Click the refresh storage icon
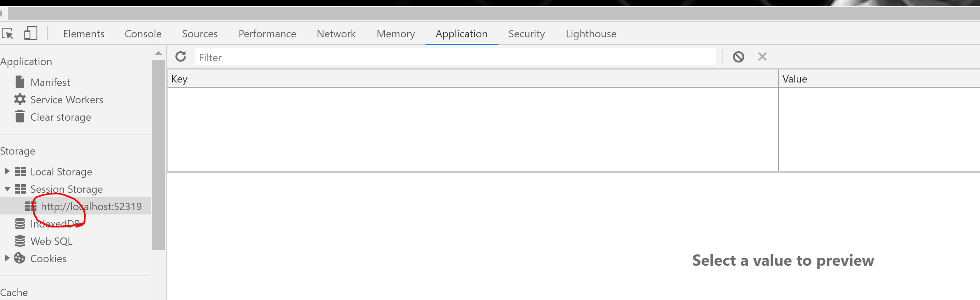 point(181,57)
